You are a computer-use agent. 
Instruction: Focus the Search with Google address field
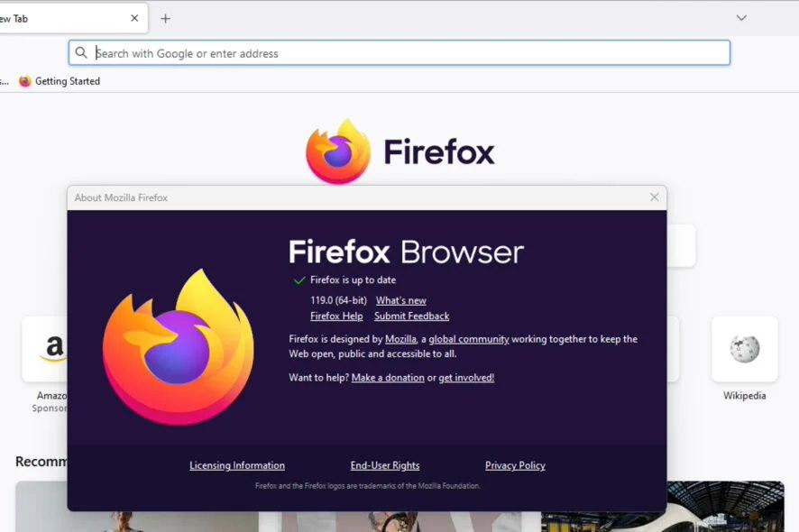(399, 53)
